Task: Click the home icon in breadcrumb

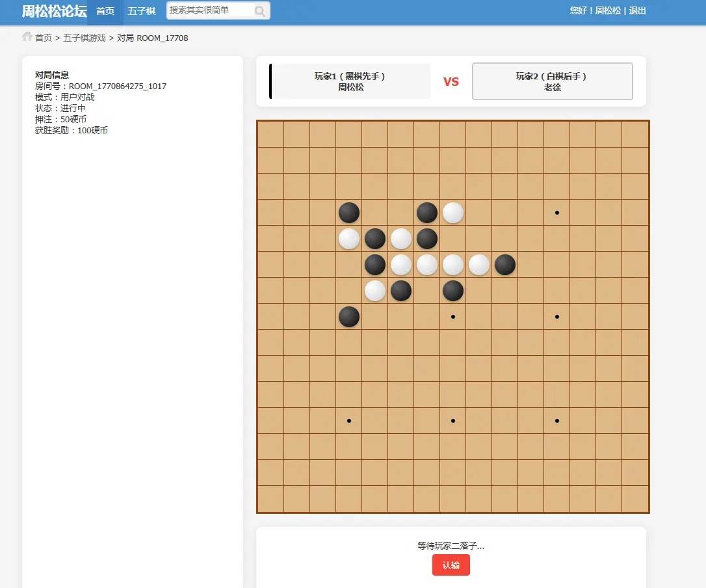Action: [27, 37]
